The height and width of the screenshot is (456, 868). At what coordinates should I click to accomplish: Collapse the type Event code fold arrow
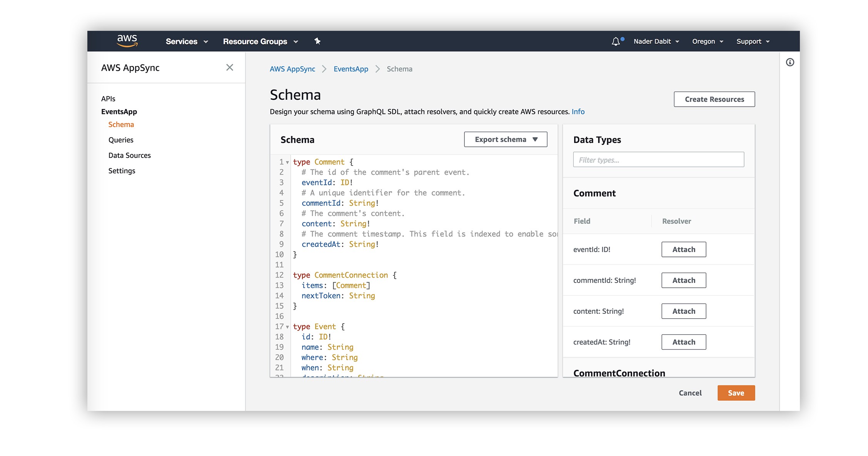tap(287, 327)
